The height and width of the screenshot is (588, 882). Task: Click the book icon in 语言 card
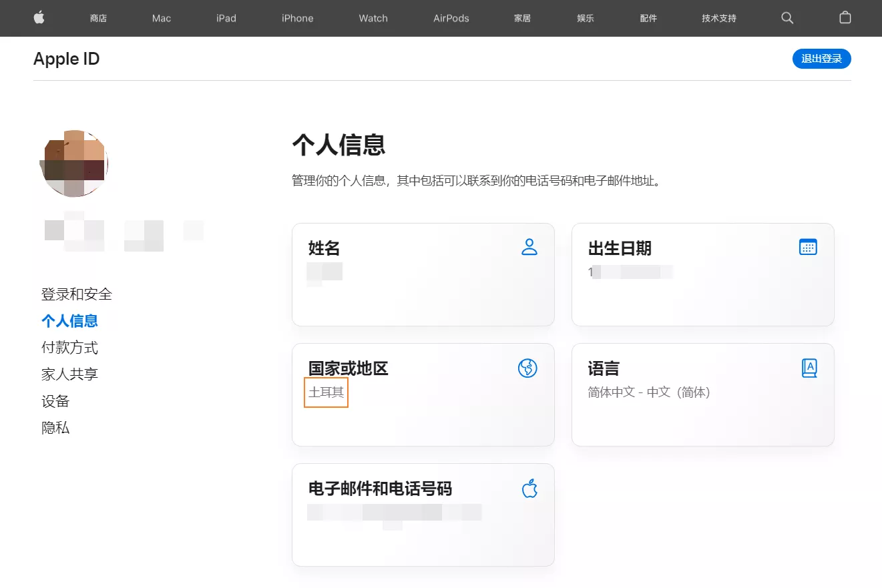coord(809,368)
